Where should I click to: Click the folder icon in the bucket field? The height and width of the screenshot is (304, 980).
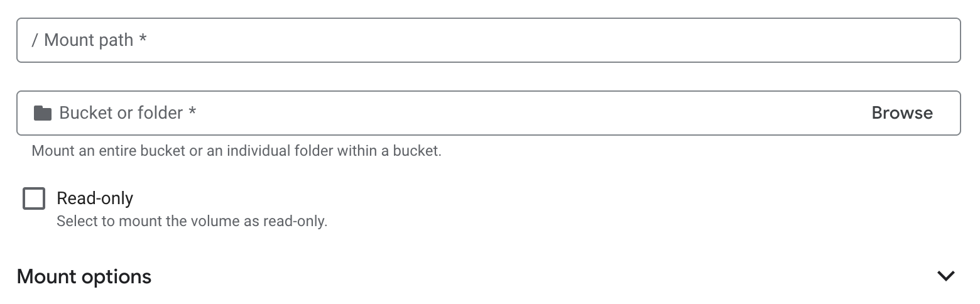(43, 113)
